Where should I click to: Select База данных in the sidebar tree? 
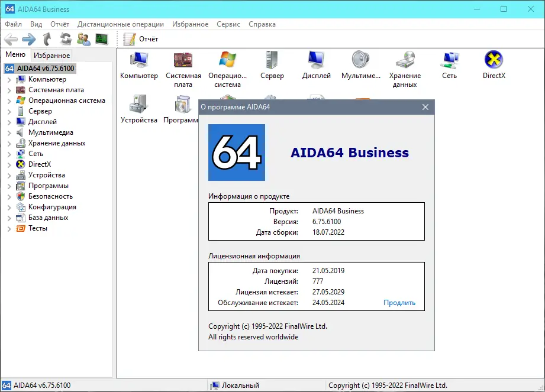point(48,218)
